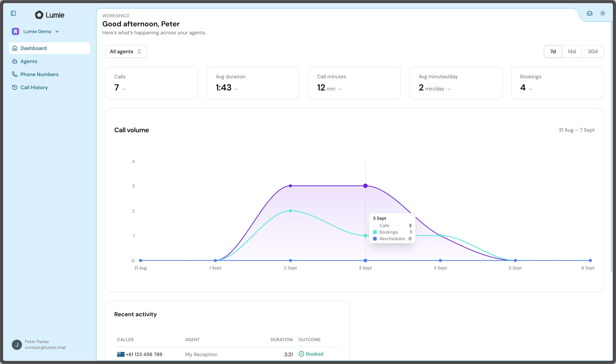The width and height of the screenshot is (616, 364).
Task: Switch to the 14d time range
Action: 572,52
